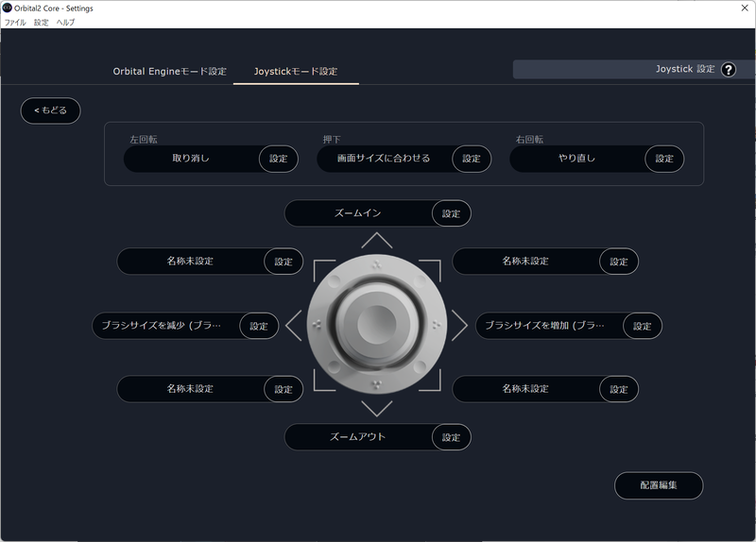This screenshot has width=756, height=542.
Task: Click 設定 button for やり直し (右回転)
Action: (x=664, y=159)
